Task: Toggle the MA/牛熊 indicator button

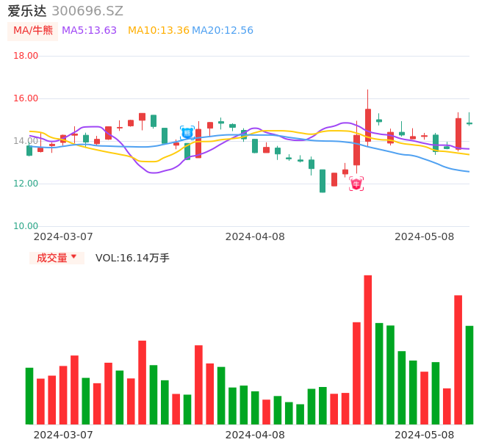Action: (x=33, y=31)
